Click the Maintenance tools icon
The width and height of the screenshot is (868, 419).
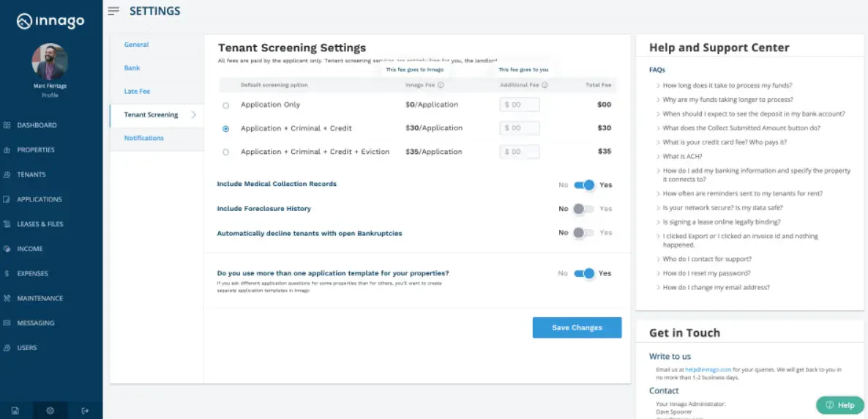click(7, 298)
